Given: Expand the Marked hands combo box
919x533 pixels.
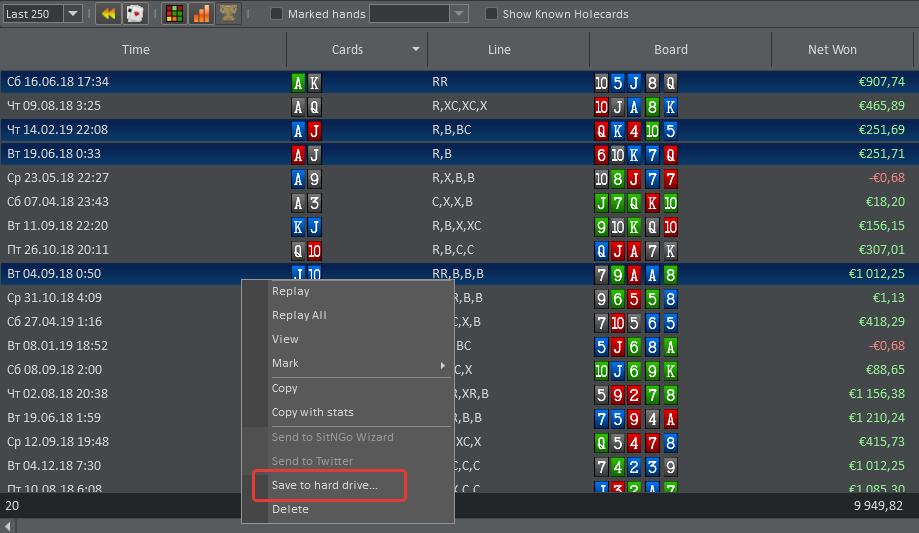Looking at the screenshot, I should 458,14.
